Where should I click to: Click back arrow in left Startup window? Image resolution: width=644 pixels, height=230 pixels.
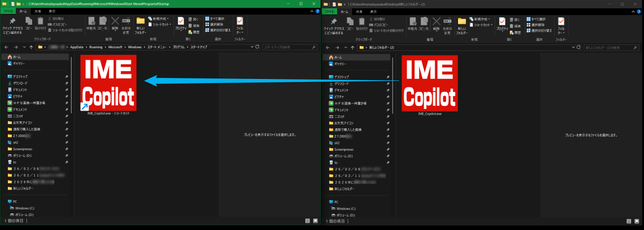[x=6, y=47]
